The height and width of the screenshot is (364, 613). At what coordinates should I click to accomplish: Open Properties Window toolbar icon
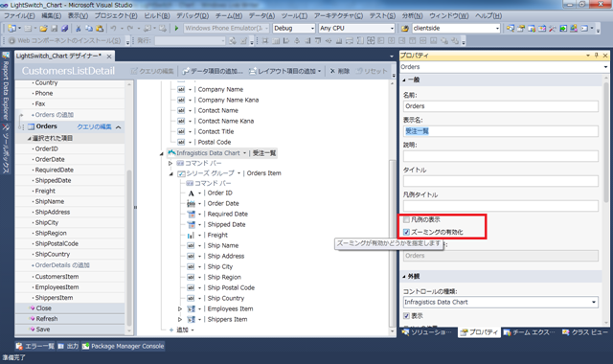(521, 29)
